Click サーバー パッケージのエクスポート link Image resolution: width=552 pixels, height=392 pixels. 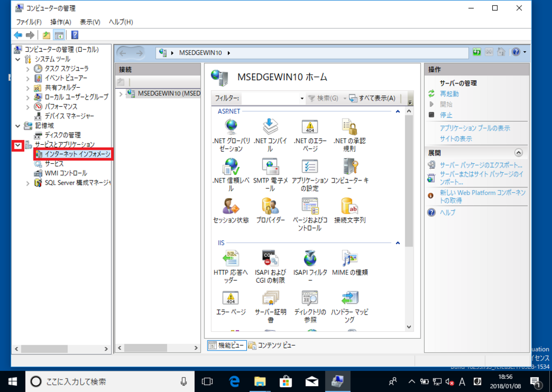pos(481,165)
